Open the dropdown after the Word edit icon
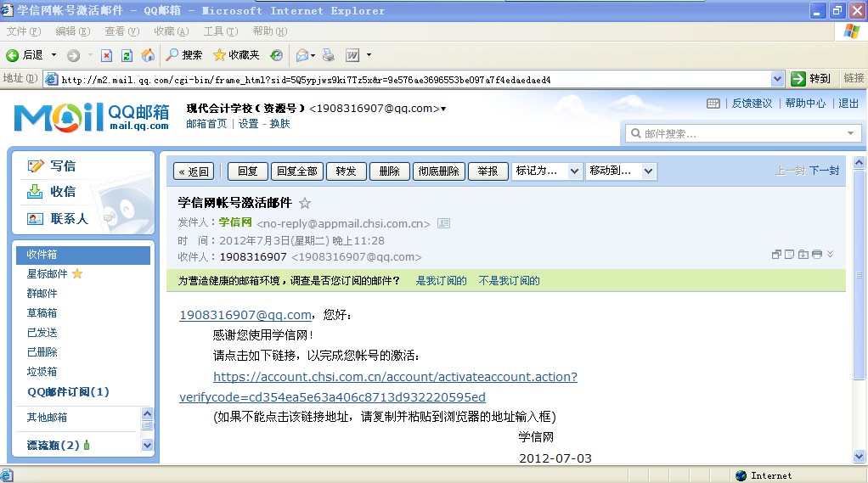Screen dimensions: 868x483 pos(369,55)
